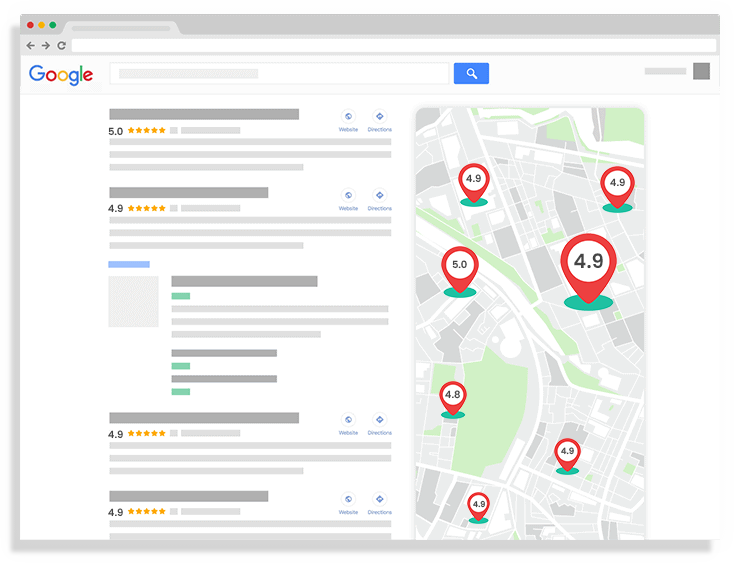Viewport: 734px width, 563px height.
Task: Click into the Google search field
Action: coord(280,74)
